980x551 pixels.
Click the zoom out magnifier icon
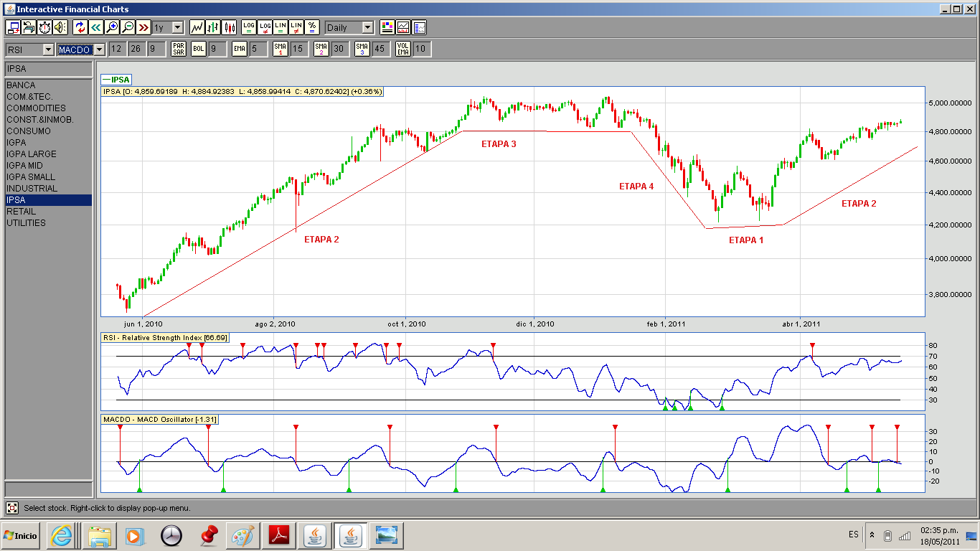pyautogui.click(x=128, y=27)
